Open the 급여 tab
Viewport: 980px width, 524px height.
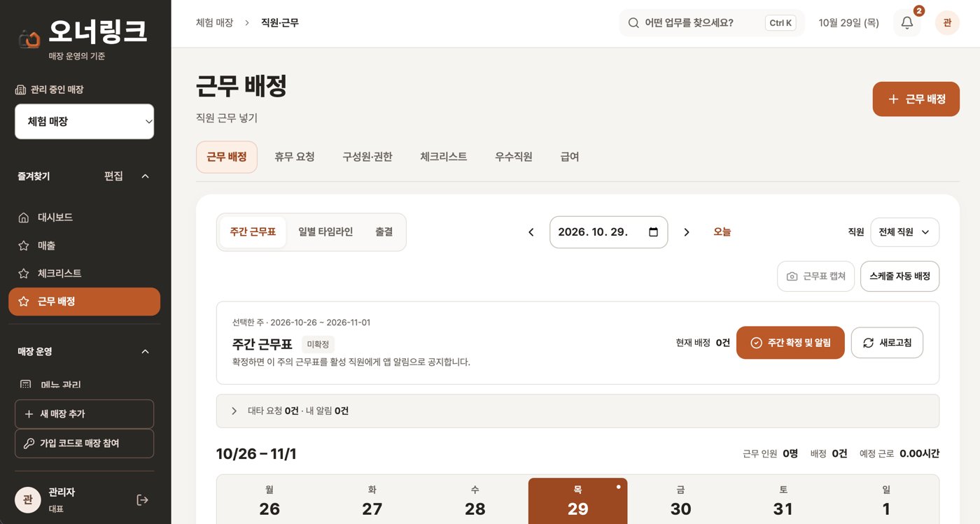click(570, 157)
